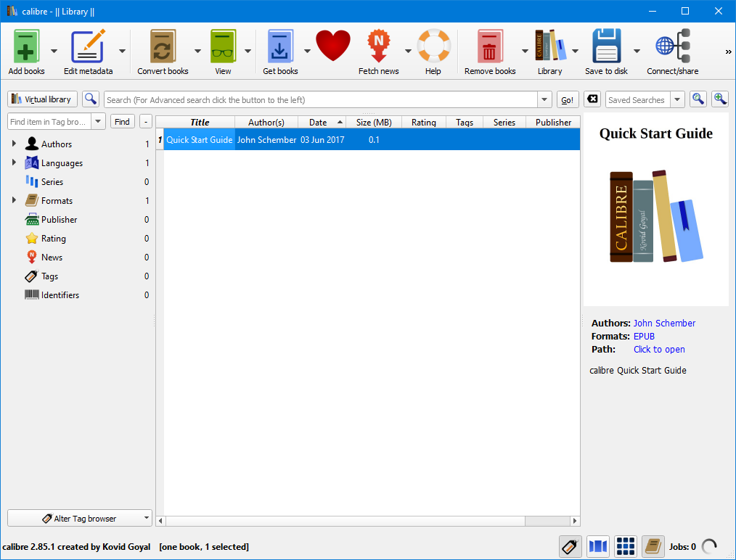736x560 pixels.
Task: Select Publisher in Tag browser
Action: (59, 220)
